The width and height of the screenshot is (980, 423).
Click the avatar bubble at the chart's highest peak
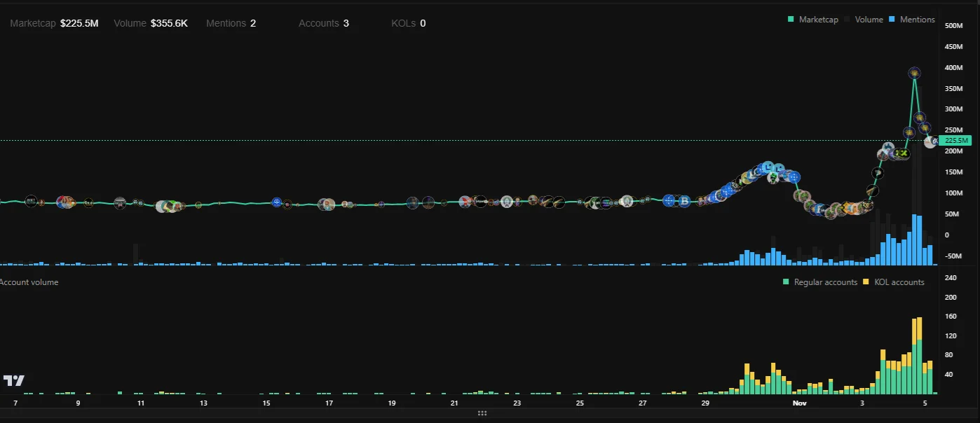click(914, 73)
